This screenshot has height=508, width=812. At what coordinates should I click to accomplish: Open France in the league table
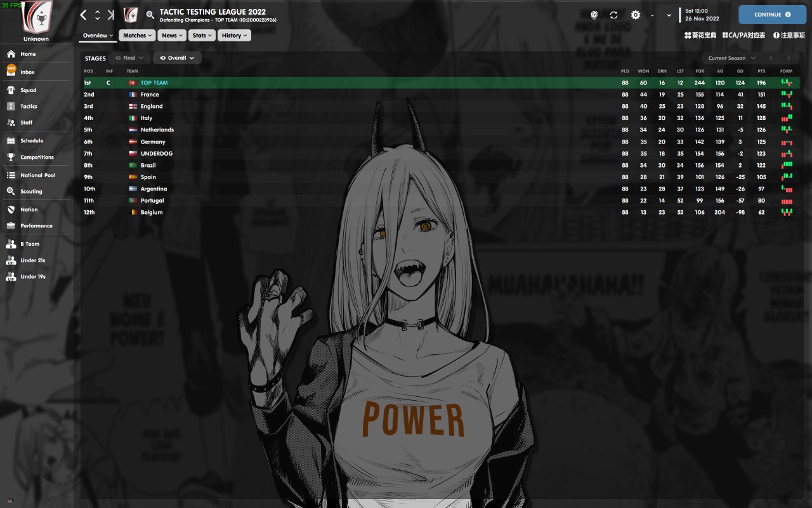tap(150, 95)
